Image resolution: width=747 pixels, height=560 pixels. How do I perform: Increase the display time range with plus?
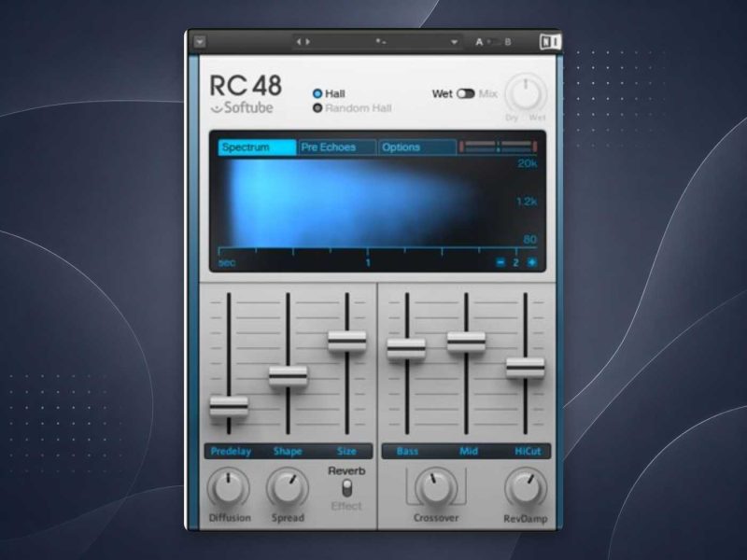531,262
